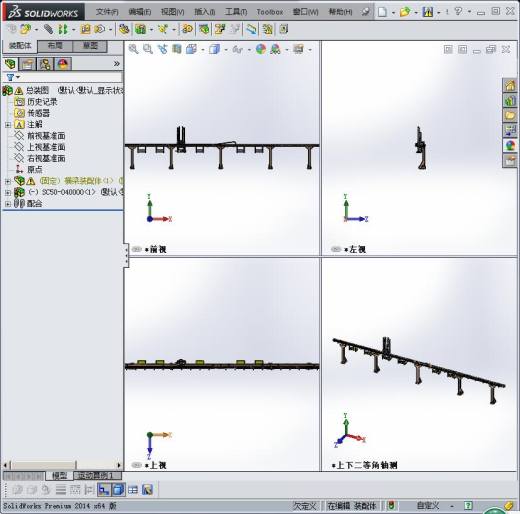
Task: Select the Mate paperclip tool
Action: tap(48, 29)
